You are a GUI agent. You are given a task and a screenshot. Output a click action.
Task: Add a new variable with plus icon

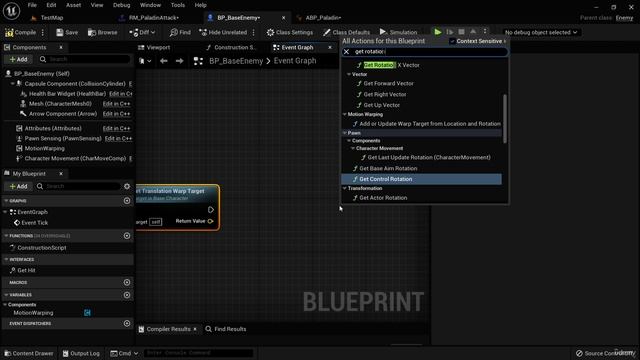point(127,295)
